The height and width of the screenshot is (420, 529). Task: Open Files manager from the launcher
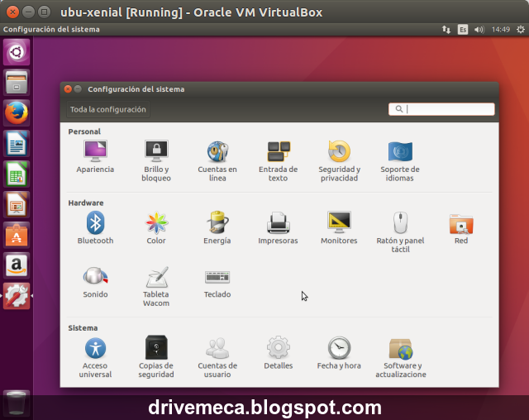[17, 83]
